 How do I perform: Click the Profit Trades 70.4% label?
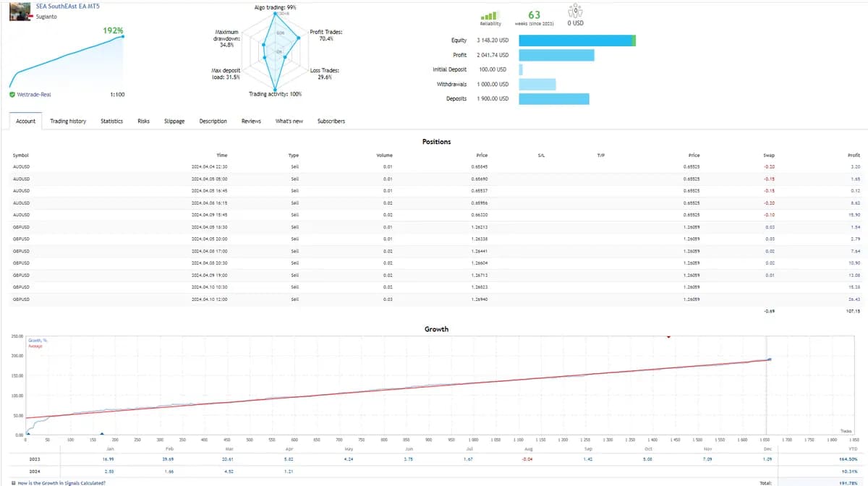coord(326,35)
